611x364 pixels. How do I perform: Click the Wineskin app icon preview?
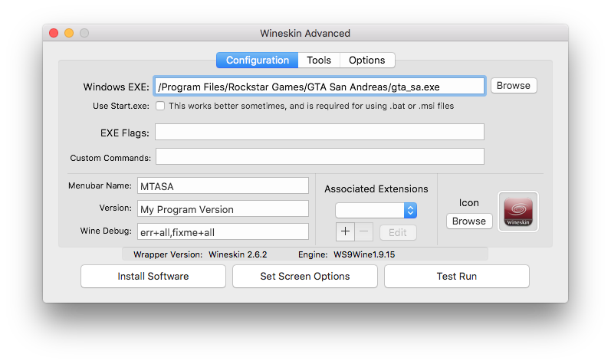tap(518, 211)
